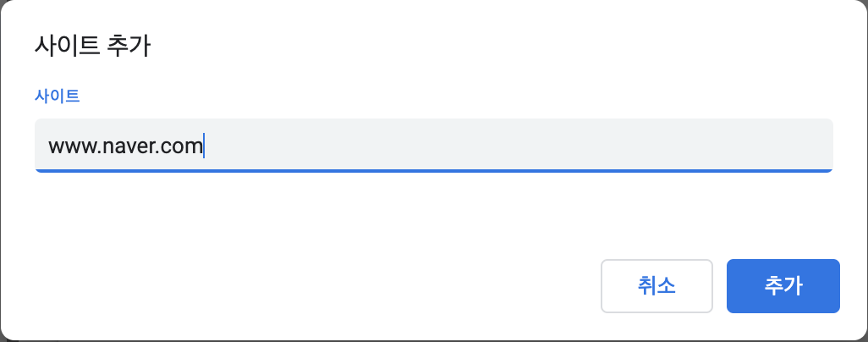The height and width of the screenshot is (342, 868).
Task: Submit the site with the 추가 button
Action: [783, 286]
